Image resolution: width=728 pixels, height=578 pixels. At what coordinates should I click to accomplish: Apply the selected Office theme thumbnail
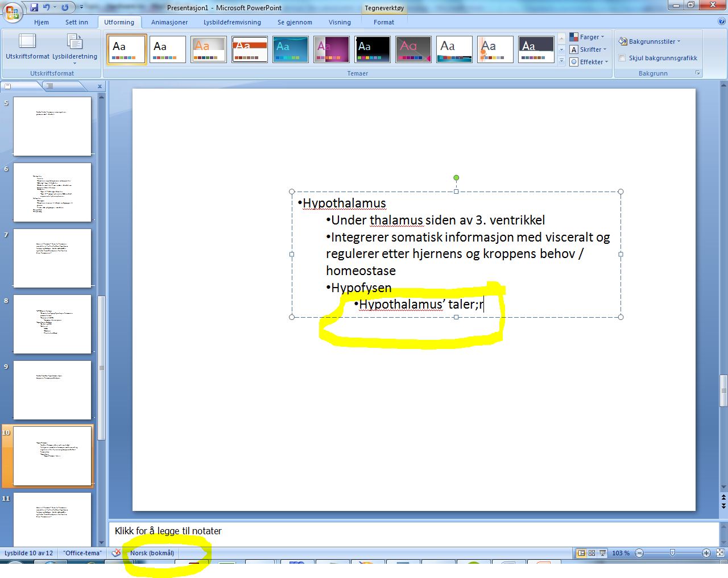[x=127, y=49]
